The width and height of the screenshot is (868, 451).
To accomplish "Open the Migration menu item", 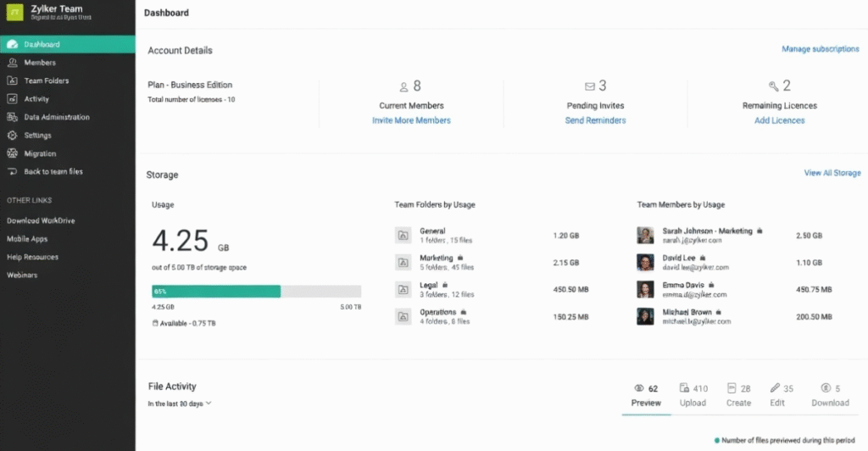I will pos(68,153).
